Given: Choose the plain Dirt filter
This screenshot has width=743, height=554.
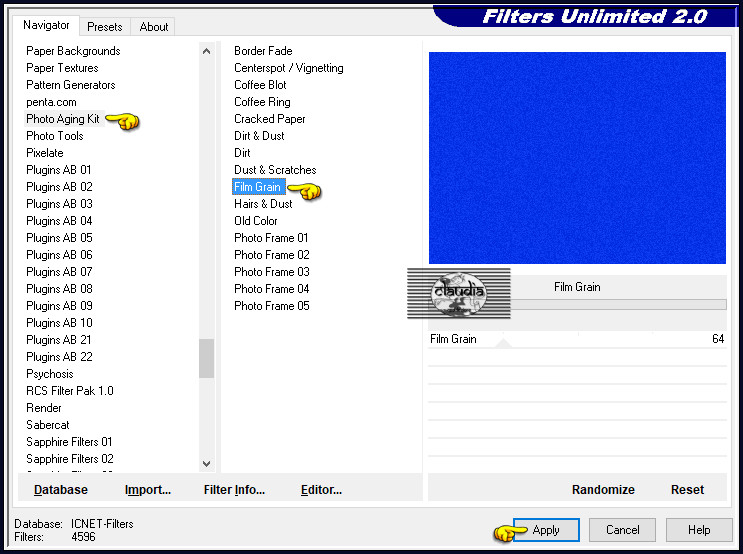Looking at the screenshot, I should pyautogui.click(x=242, y=153).
